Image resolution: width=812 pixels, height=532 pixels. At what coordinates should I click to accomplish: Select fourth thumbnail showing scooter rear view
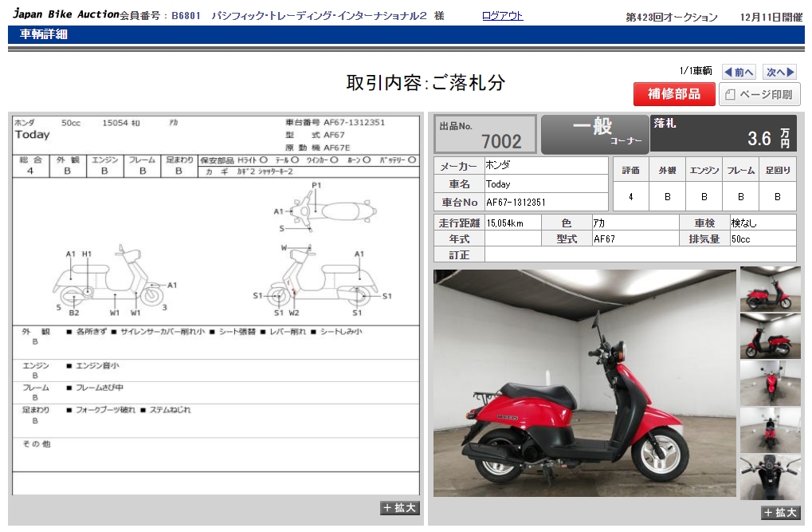pos(770,431)
